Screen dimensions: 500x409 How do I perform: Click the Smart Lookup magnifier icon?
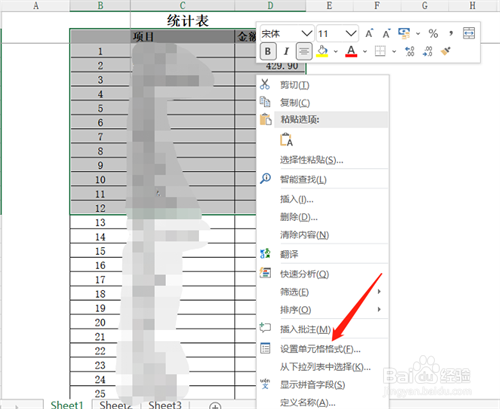[265, 179]
